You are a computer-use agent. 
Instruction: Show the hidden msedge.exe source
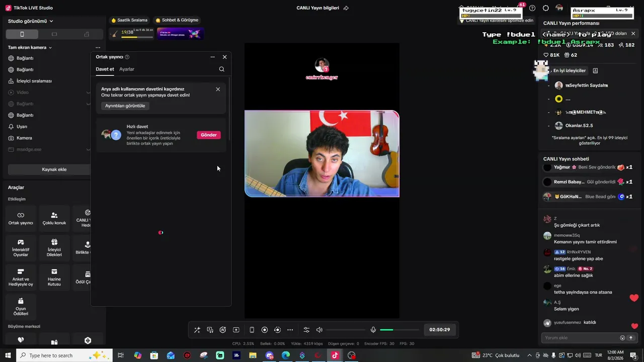(x=88, y=149)
